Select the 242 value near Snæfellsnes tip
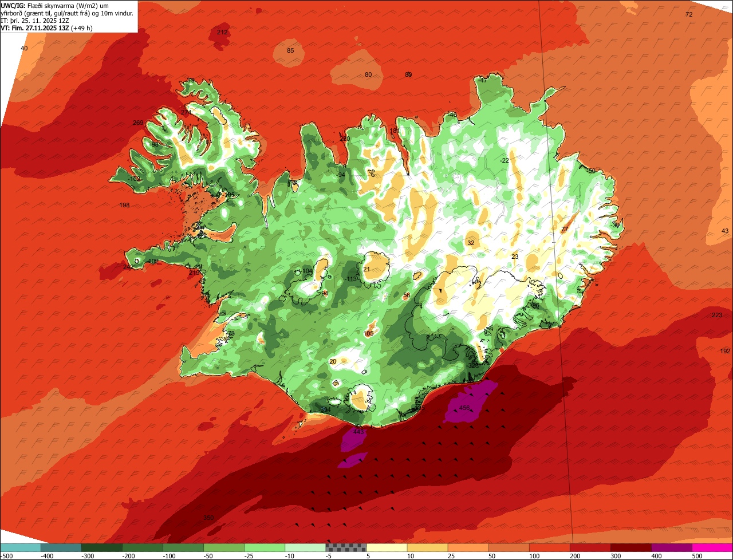 tap(128, 267)
